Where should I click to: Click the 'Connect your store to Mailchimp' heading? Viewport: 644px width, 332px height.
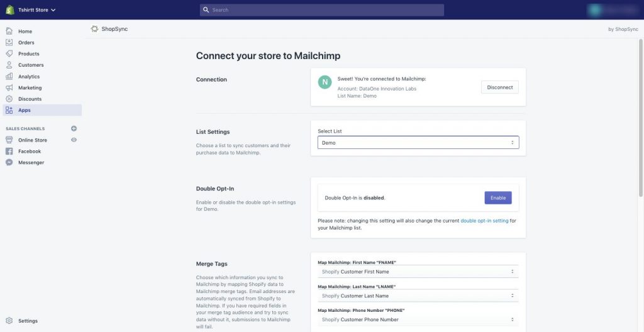coord(268,56)
